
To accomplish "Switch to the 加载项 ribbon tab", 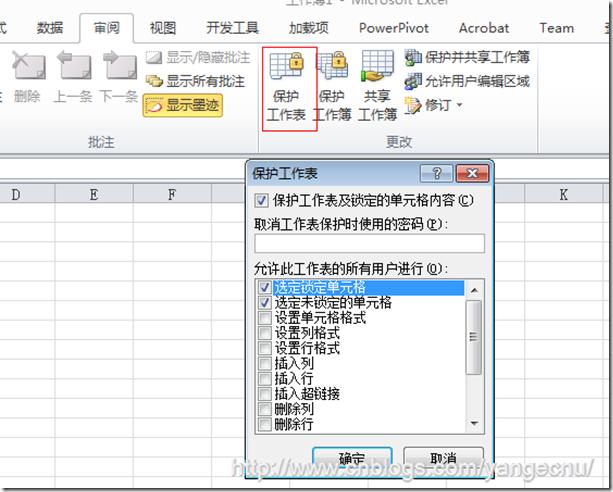I will (308, 28).
